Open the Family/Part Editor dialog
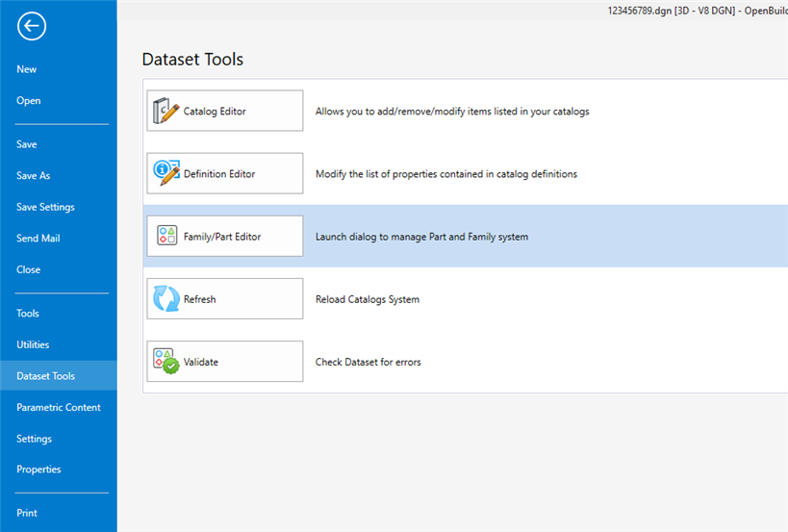 coord(223,237)
